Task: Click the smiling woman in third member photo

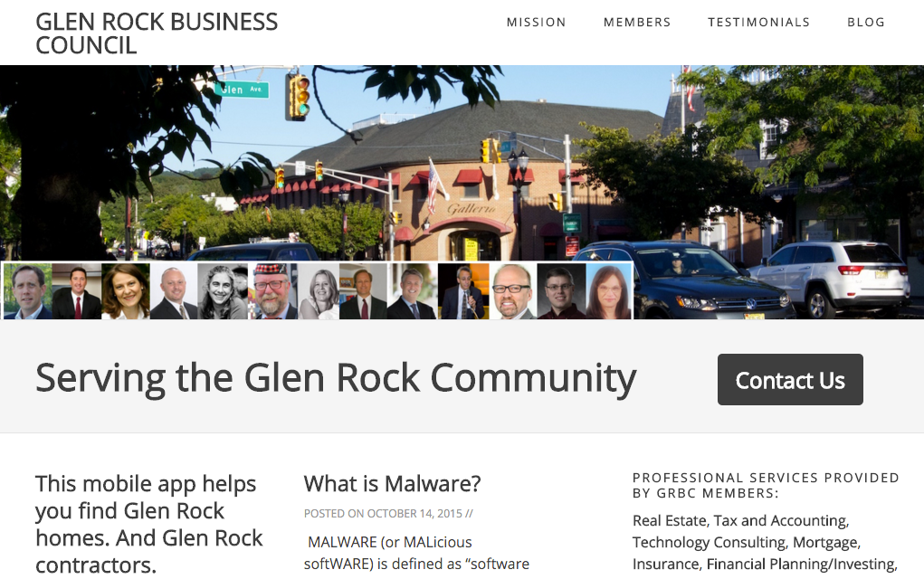Action: pos(126,291)
